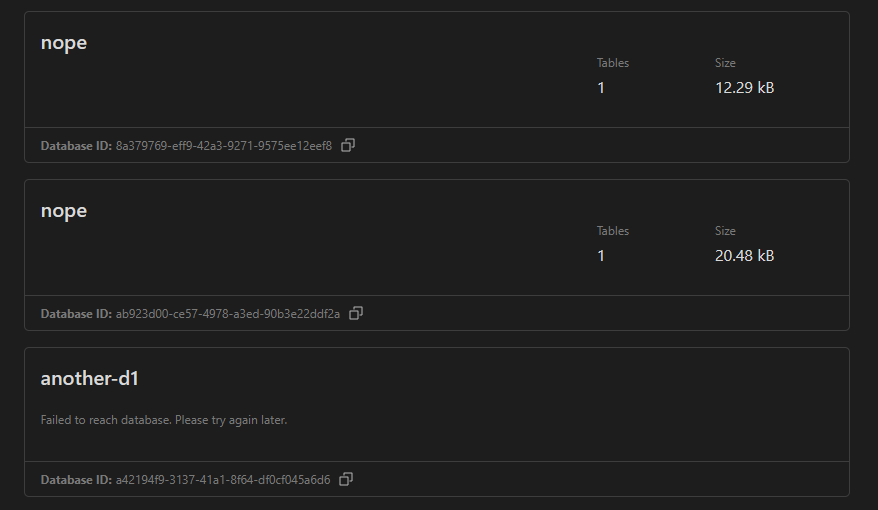This screenshot has width=878, height=510.
Task: Select ID text 8a379769-eff9-42a3-9271-9575ee12eef8
Action: click(x=224, y=146)
